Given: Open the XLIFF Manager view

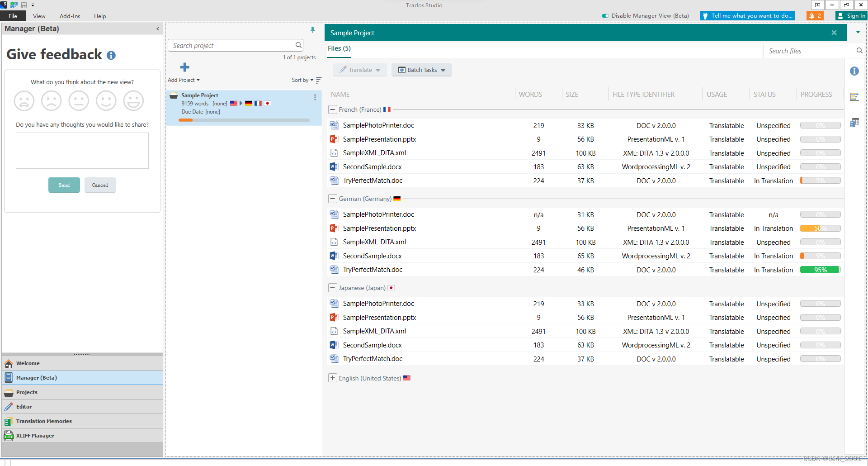Looking at the screenshot, I should click(x=82, y=436).
